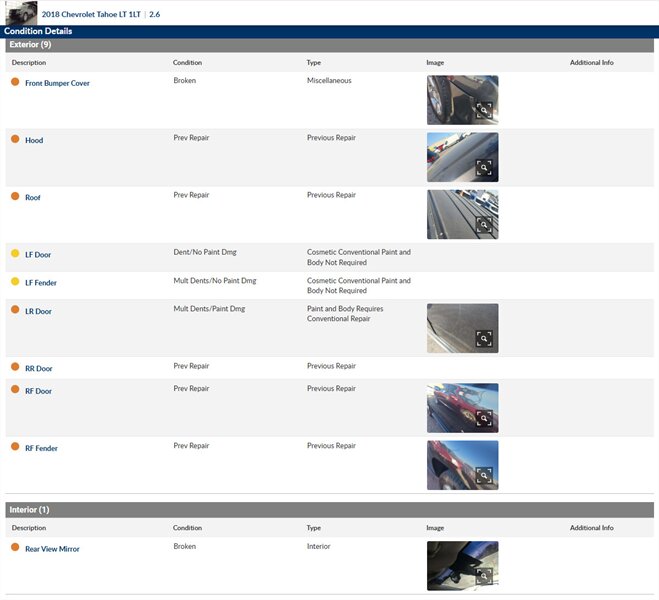Click magnify icon on Front Bumper Cover photo

[483, 111]
